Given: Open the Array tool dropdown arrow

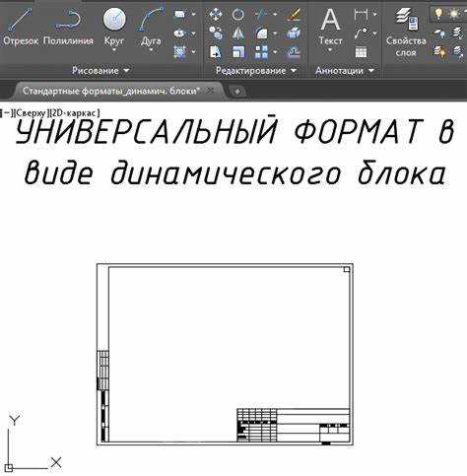Looking at the screenshot, I should 275,52.
